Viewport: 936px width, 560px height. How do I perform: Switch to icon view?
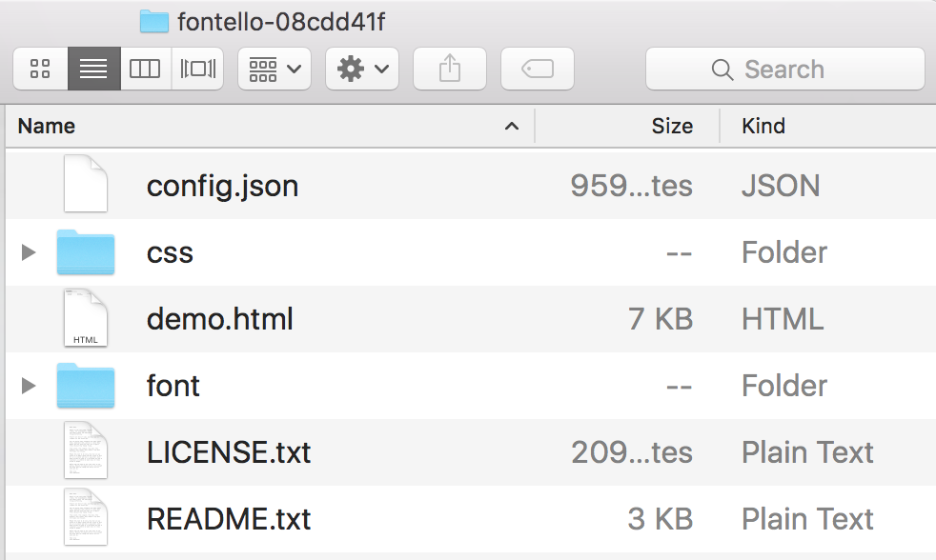[40, 69]
